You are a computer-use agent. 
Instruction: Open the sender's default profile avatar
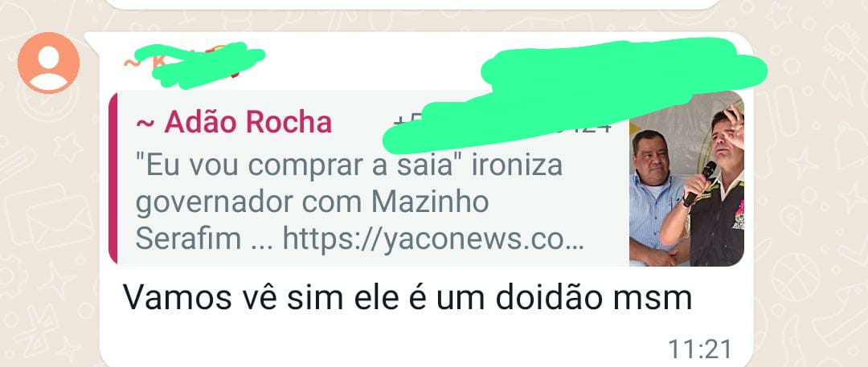pos(49,63)
